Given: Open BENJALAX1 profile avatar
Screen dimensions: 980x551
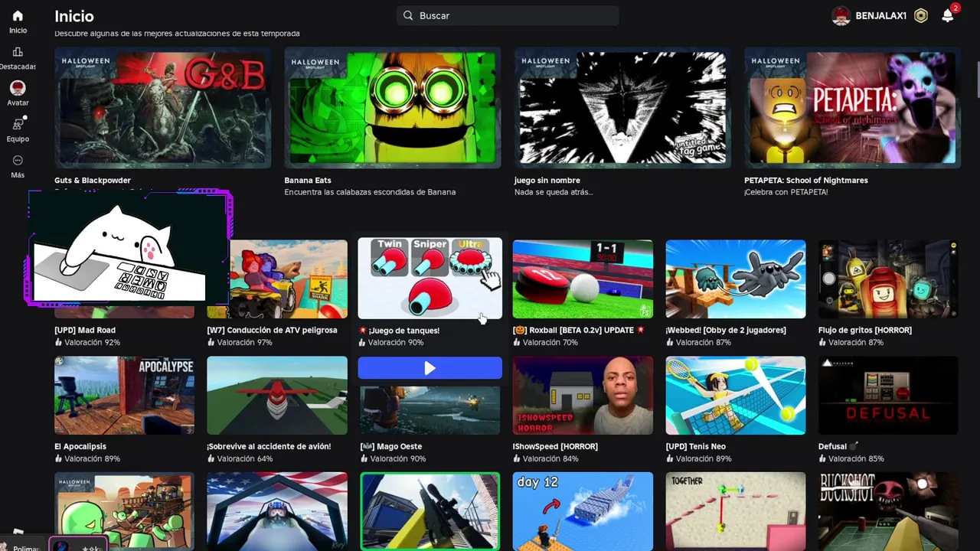Looking at the screenshot, I should 841,15.
